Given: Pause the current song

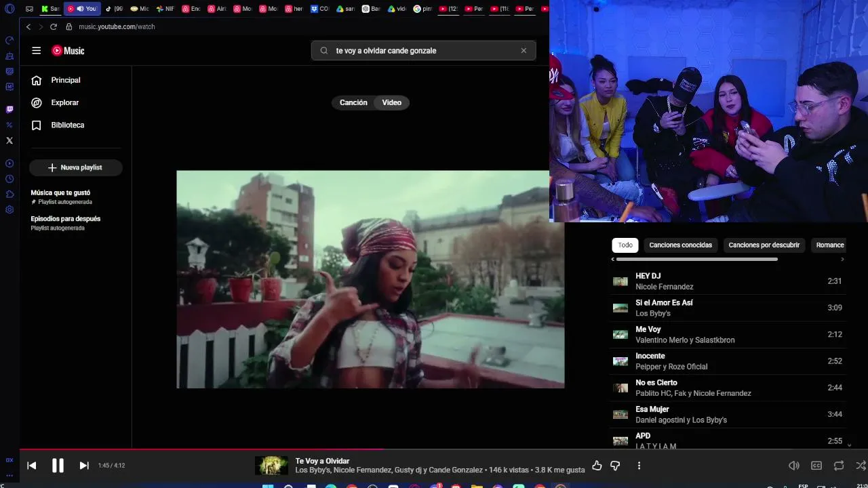Looking at the screenshot, I should pyautogui.click(x=58, y=466).
